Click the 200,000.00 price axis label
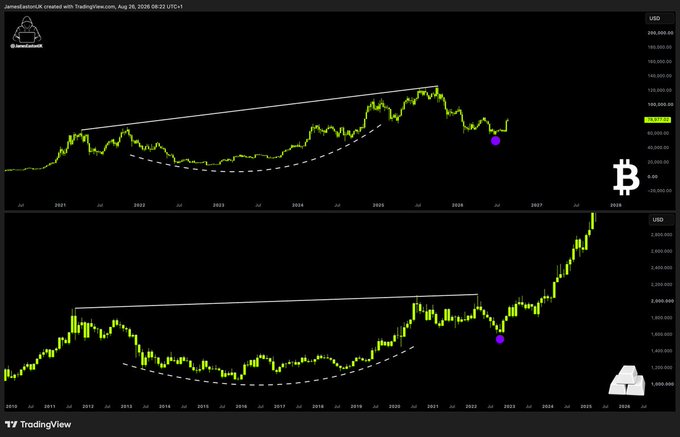The width and height of the screenshot is (680, 437). [x=660, y=33]
